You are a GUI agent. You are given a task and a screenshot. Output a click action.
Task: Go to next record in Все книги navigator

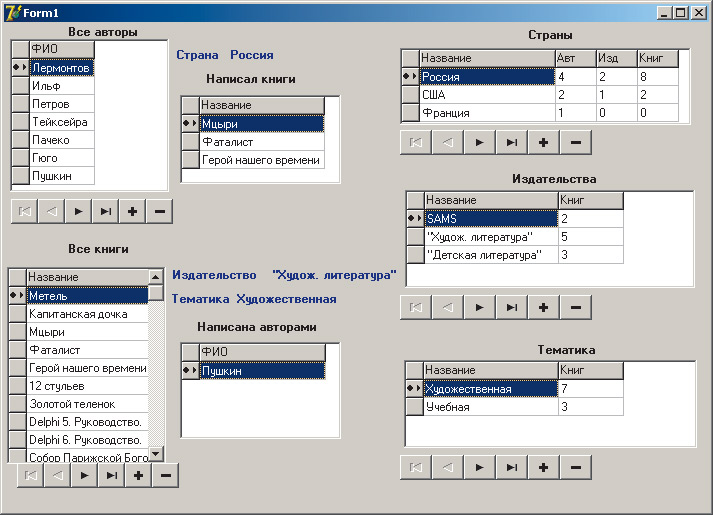coord(84,475)
